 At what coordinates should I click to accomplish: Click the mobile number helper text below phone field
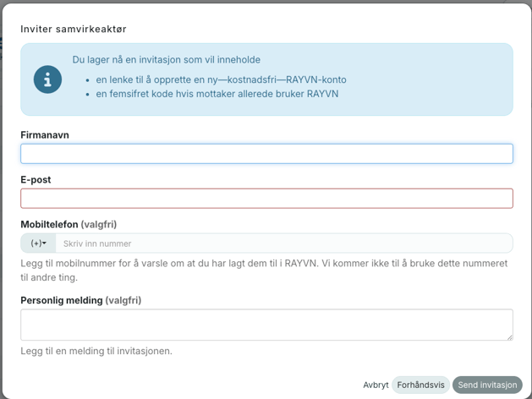(263, 270)
